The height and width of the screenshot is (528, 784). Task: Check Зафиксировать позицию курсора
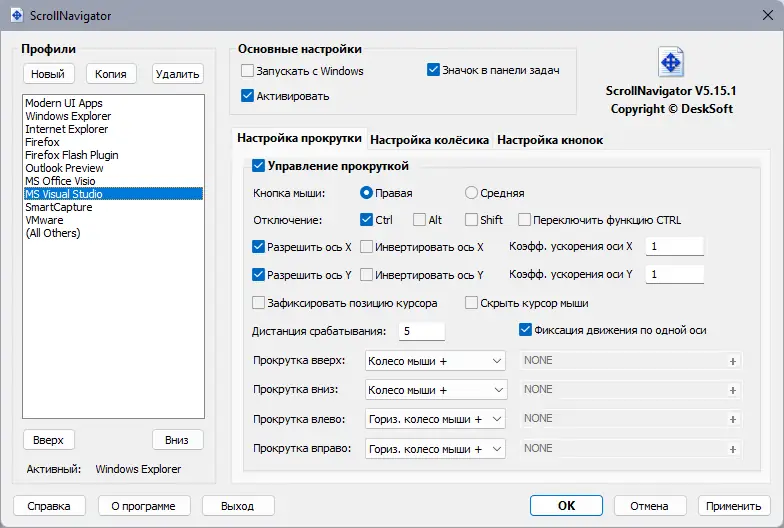258,302
